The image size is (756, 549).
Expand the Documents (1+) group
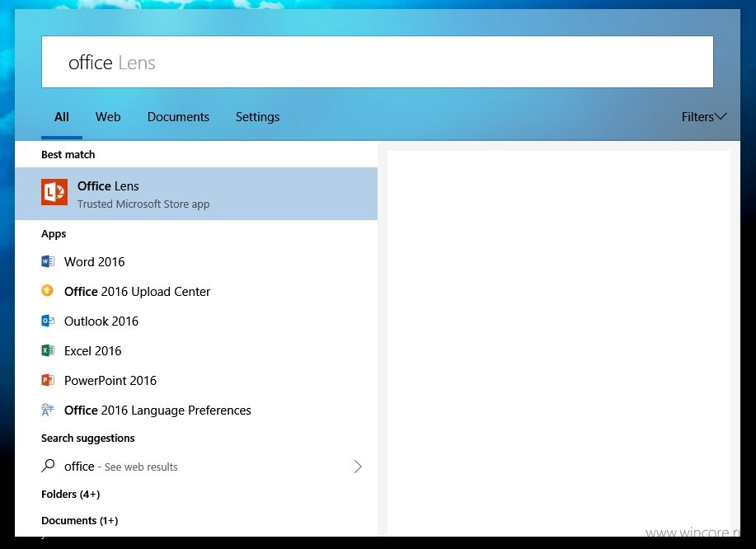[79, 521]
